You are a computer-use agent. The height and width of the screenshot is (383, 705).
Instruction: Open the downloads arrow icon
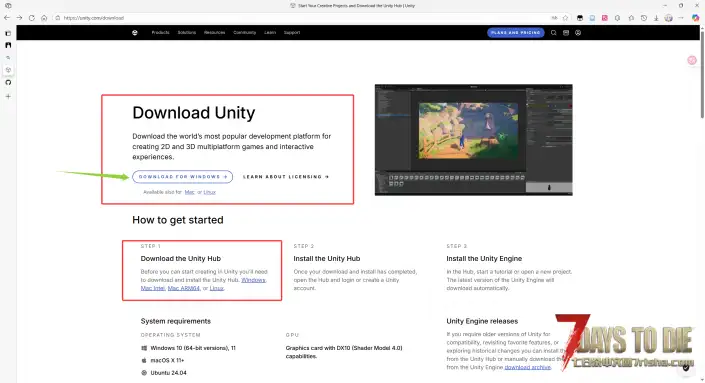(x=656, y=18)
